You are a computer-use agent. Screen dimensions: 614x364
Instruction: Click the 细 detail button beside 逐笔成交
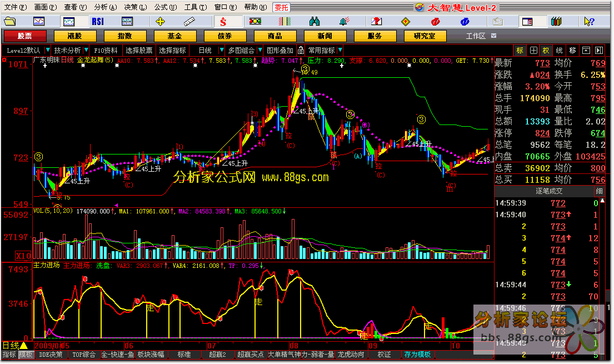coord(599,191)
